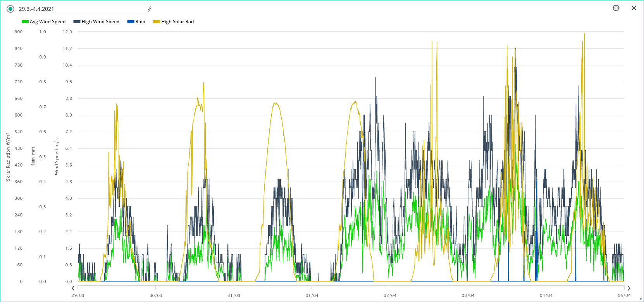
Task: Click the yellow High Solar Rad color swatch
Action: [157, 22]
